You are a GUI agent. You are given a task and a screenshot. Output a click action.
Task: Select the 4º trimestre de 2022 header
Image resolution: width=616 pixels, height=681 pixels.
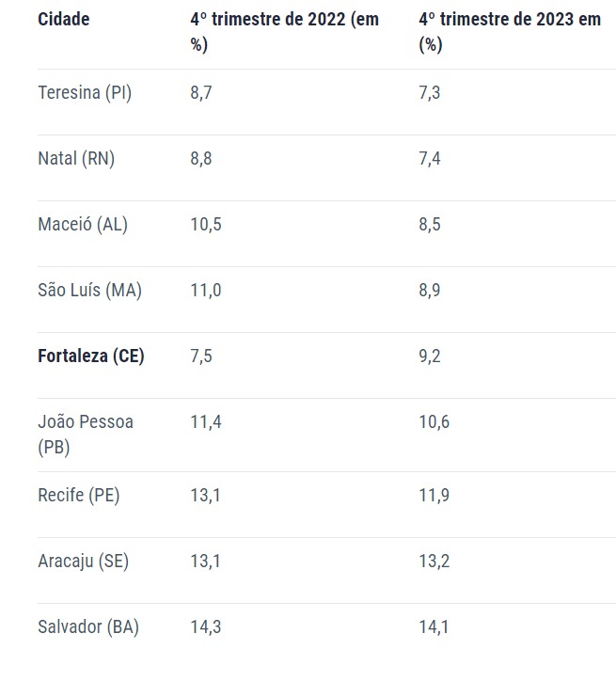pyautogui.click(x=285, y=32)
